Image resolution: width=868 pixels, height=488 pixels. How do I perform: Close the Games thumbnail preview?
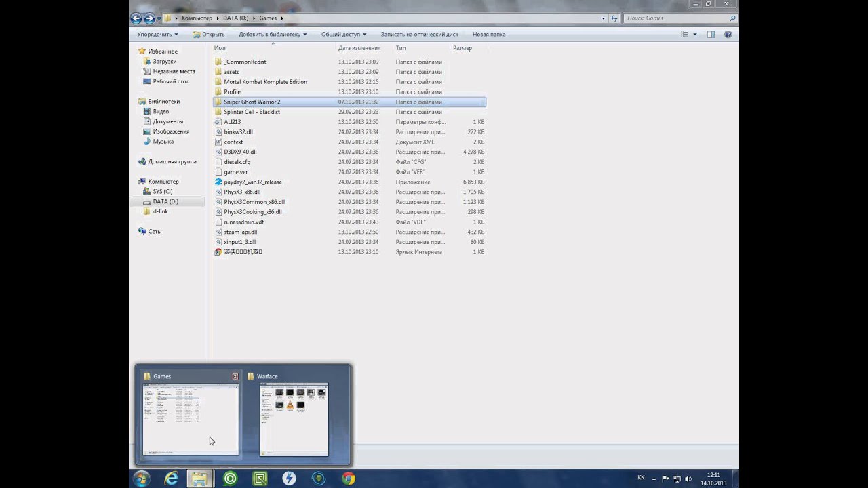click(x=235, y=376)
